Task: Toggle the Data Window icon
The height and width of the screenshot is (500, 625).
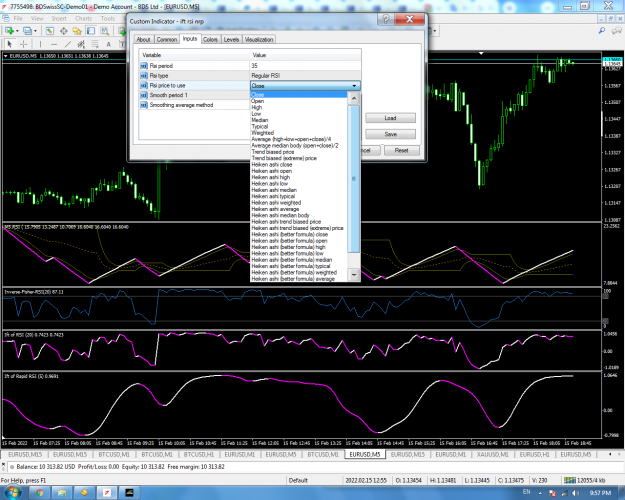Action: (63, 31)
